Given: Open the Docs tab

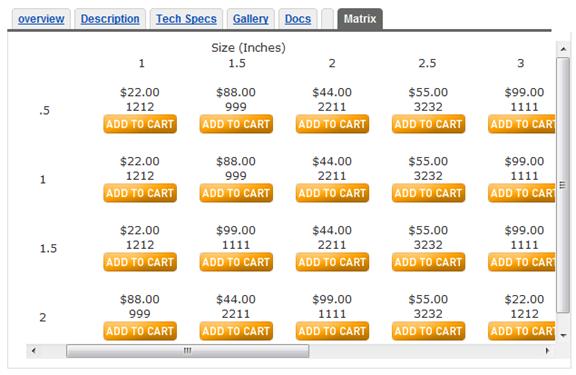Looking at the screenshot, I should (298, 19).
